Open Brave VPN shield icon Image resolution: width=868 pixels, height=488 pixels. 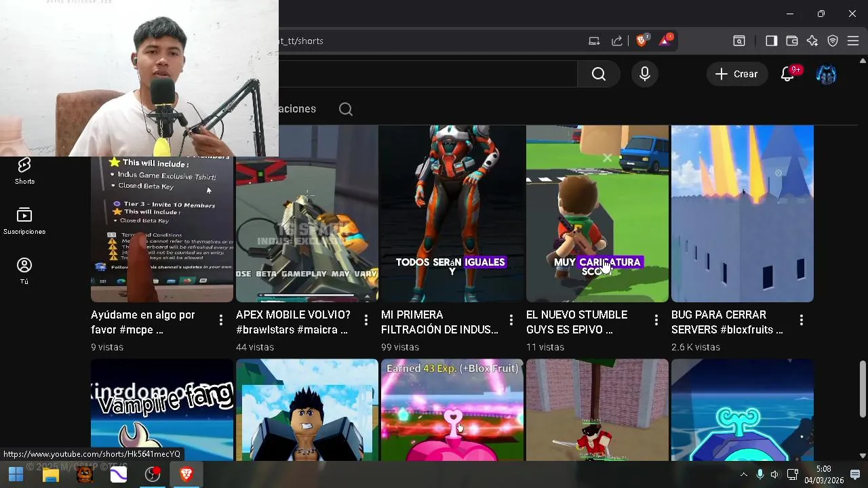click(833, 41)
